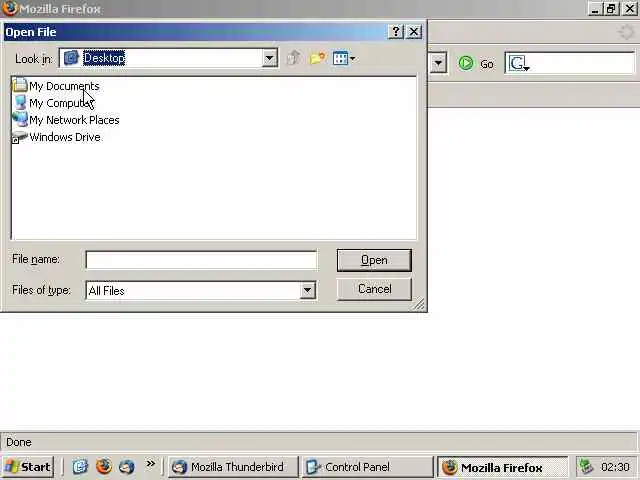Click the dialog resize grip corner
Image resolution: width=640 pixels, height=480 pixels.
(419, 304)
